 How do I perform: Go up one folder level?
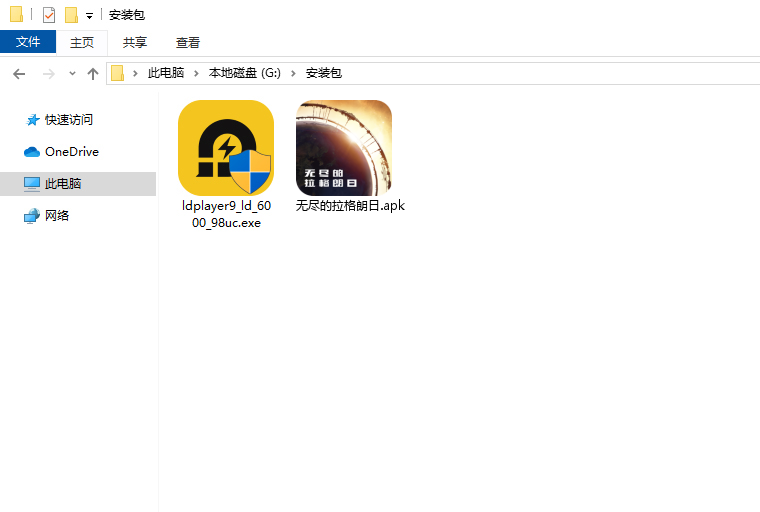point(93,74)
